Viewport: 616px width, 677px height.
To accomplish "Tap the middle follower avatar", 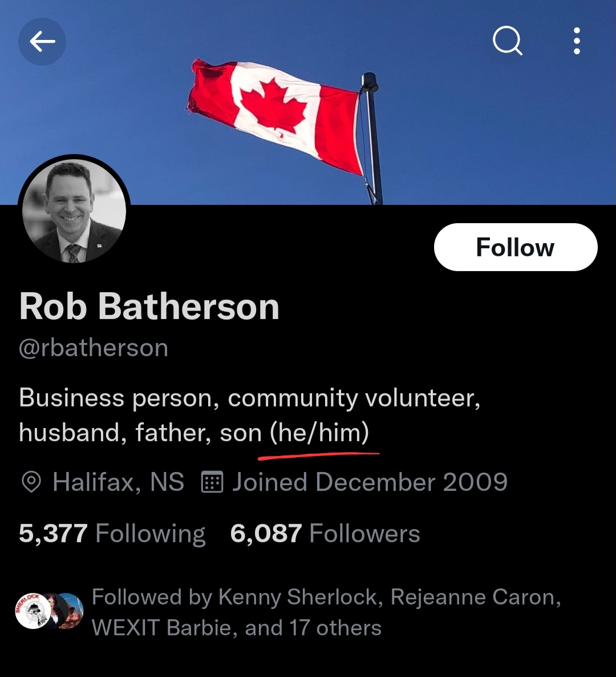I will tap(54, 611).
